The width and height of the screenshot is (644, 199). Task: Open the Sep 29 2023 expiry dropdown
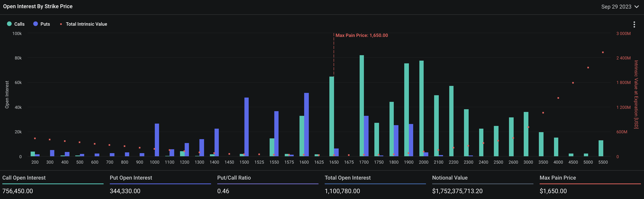click(616, 7)
